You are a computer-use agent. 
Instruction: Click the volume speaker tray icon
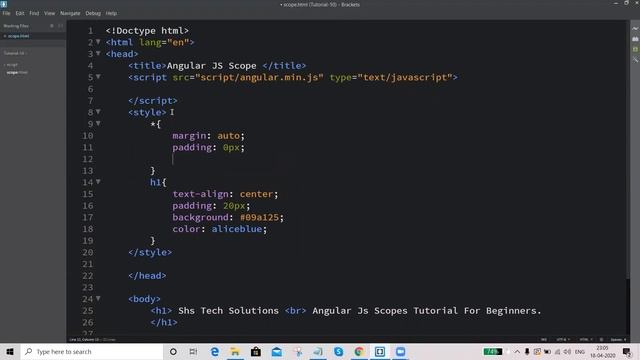click(567, 351)
